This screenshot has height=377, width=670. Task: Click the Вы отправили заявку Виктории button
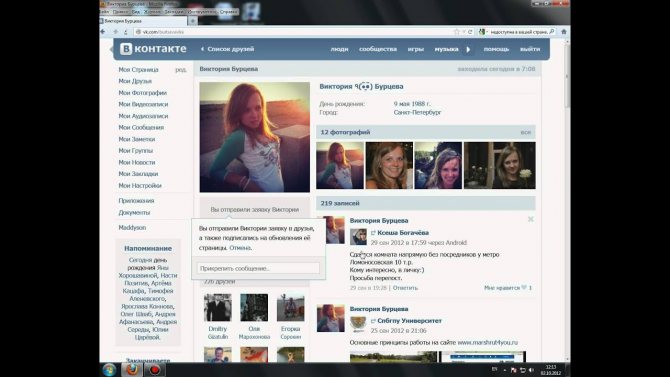click(255, 209)
